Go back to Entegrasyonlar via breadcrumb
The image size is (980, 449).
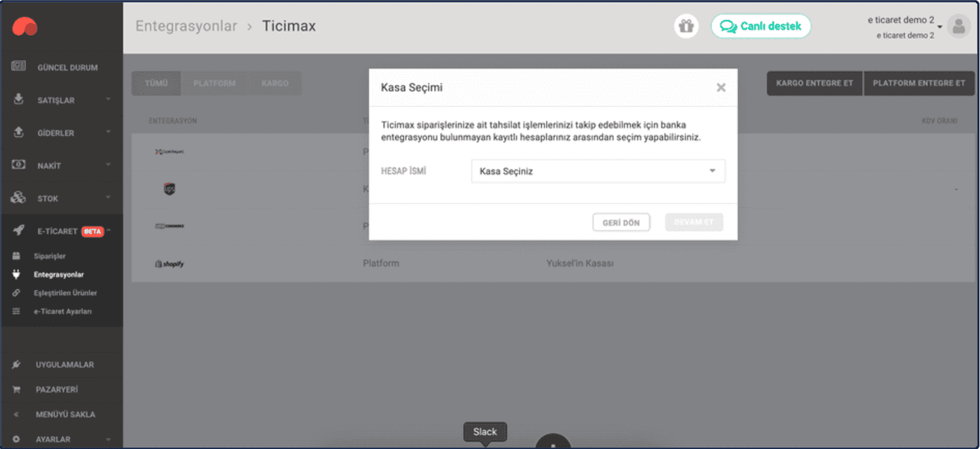click(186, 26)
